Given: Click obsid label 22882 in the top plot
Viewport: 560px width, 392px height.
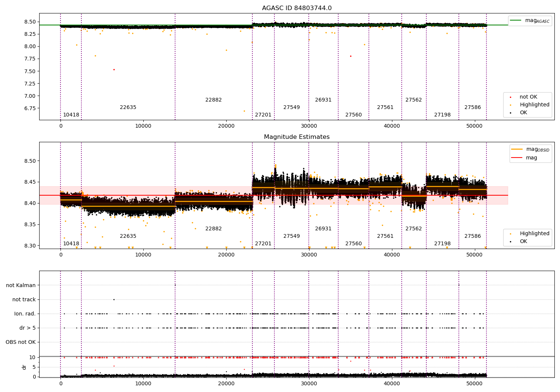Looking at the screenshot, I should click(x=214, y=100).
